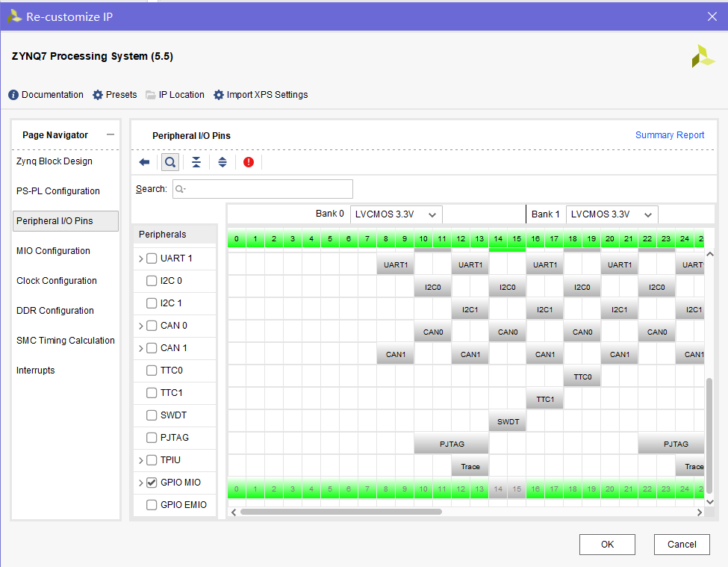728x567 pixels.
Task: Click TTC0 pin assignment cell
Action: click(x=582, y=377)
